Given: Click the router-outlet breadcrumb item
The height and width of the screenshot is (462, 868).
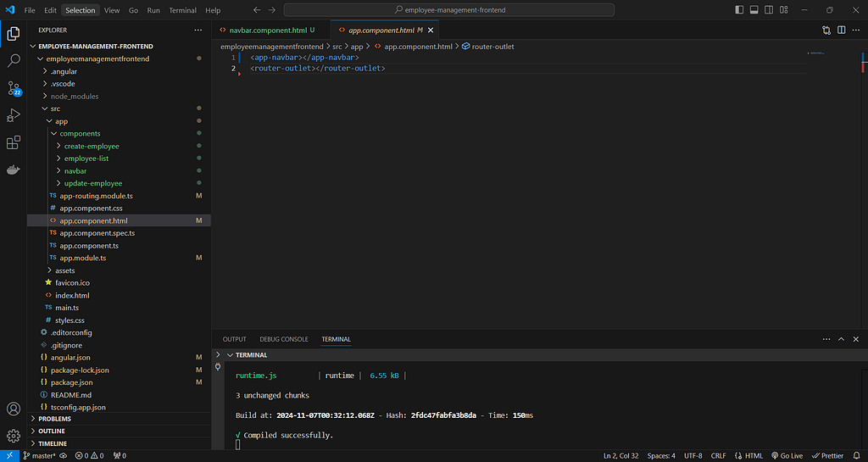Looking at the screenshot, I should click(x=487, y=47).
